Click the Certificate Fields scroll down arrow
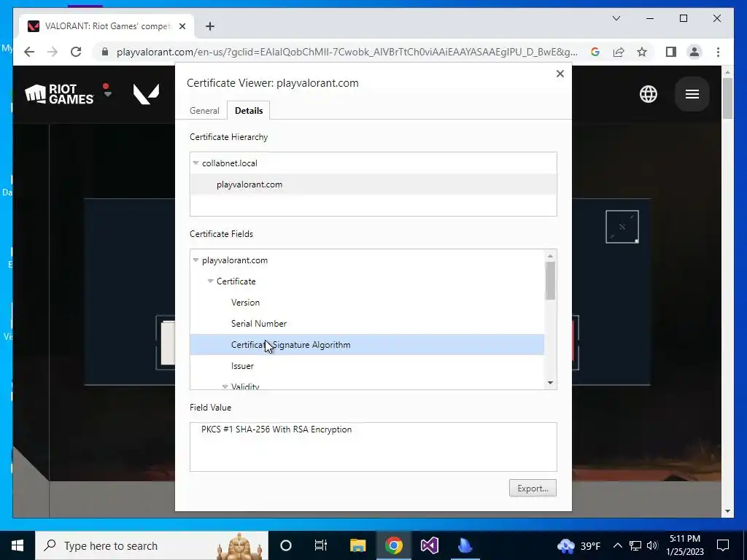747x560 pixels. click(x=550, y=383)
